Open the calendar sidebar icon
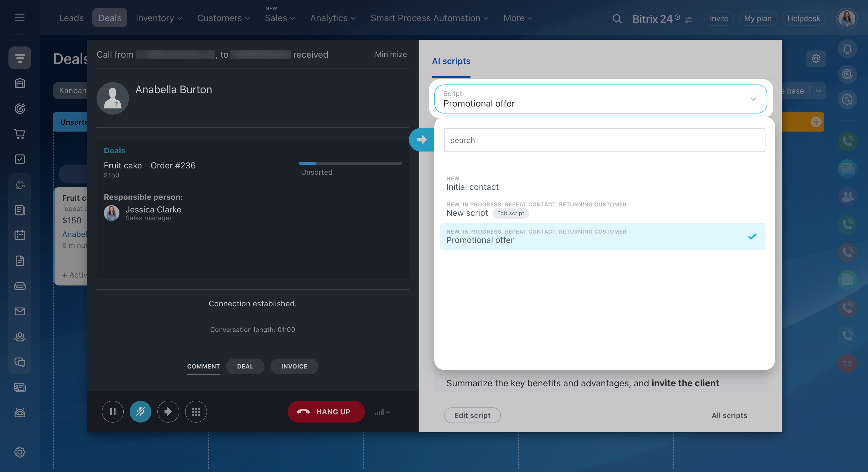Screen dimensions: 868x472 pyautogui.click(x=20, y=235)
